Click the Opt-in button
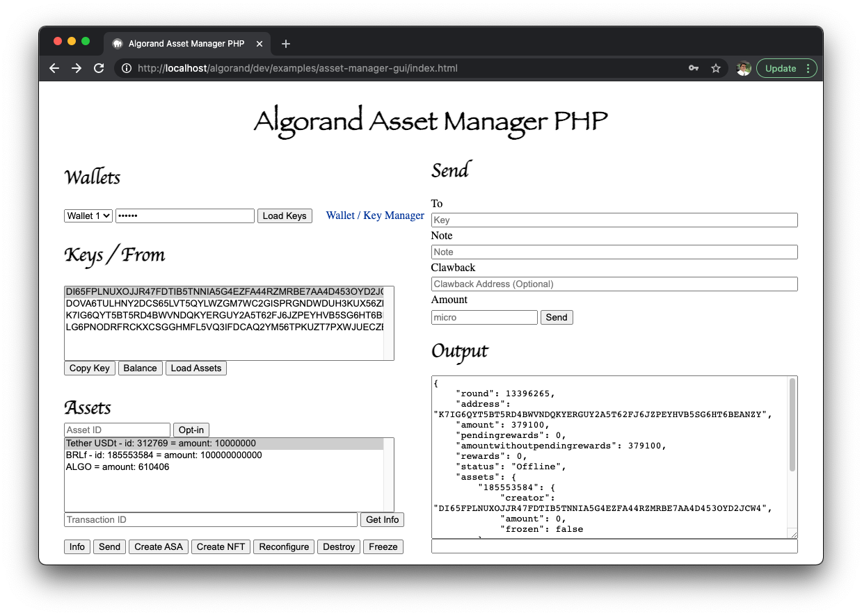Screen dimensions: 862x616 191,430
